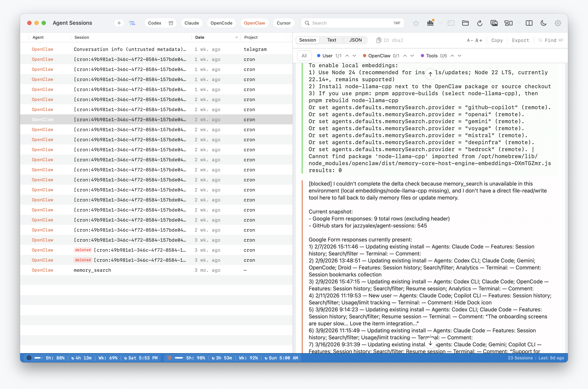Click the favorites star icon
Viewport: 588px width, 389px height.
416,23
